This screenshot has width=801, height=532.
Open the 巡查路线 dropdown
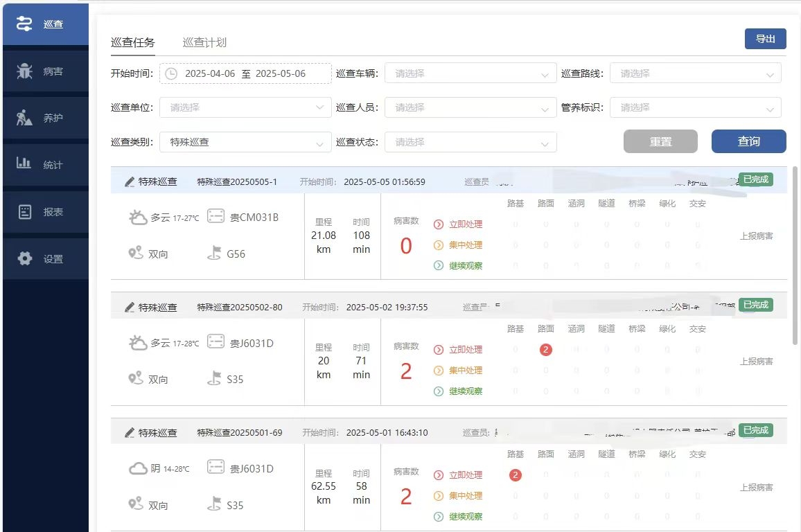(x=695, y=73)
